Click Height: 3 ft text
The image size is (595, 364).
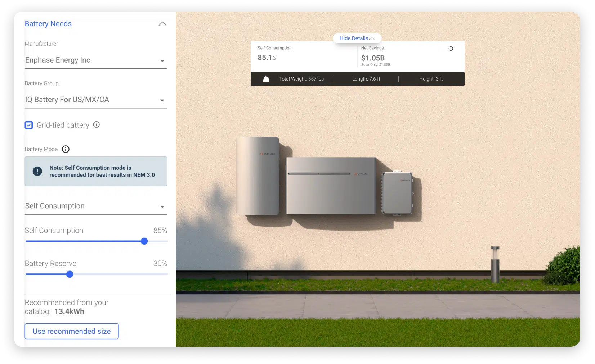[431, 79]
